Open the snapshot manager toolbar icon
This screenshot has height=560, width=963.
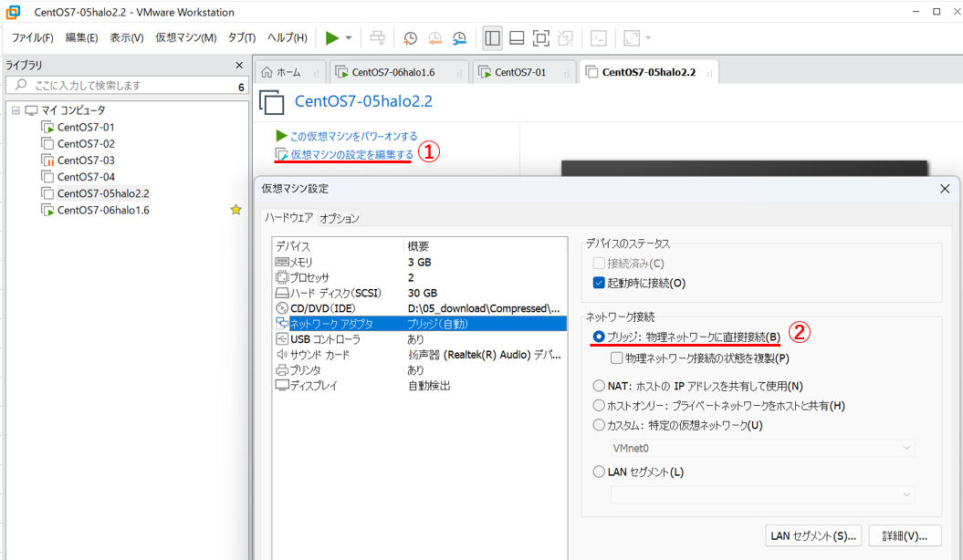(x=459, y=38)
